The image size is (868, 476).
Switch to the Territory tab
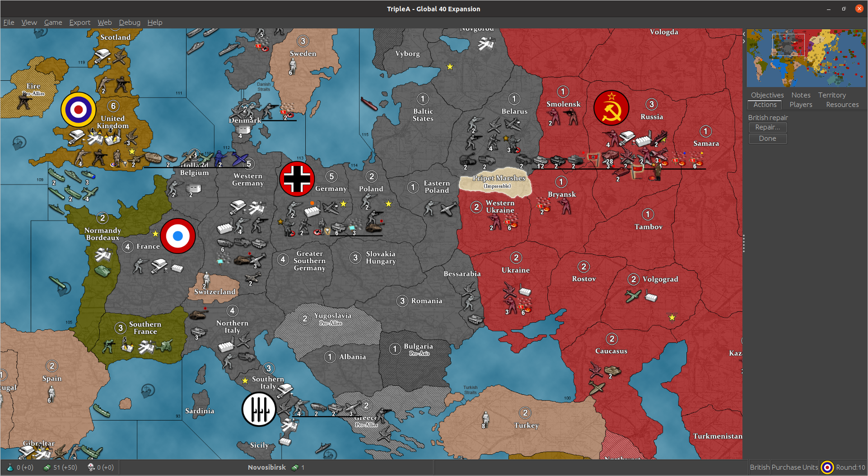click(x=832, y=95)
